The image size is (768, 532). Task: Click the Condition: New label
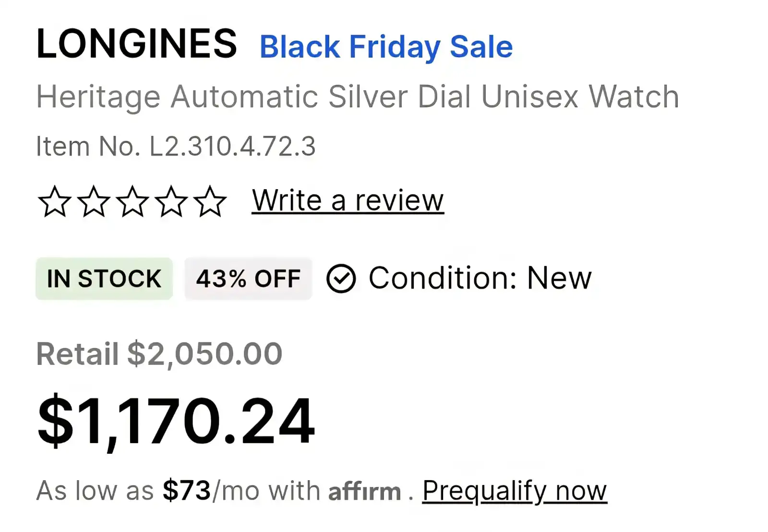point(480,278)
